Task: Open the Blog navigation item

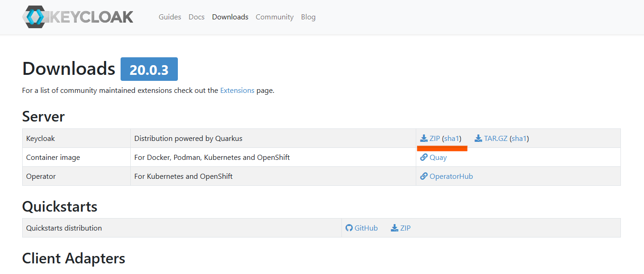Action: [x=308, y=17]
